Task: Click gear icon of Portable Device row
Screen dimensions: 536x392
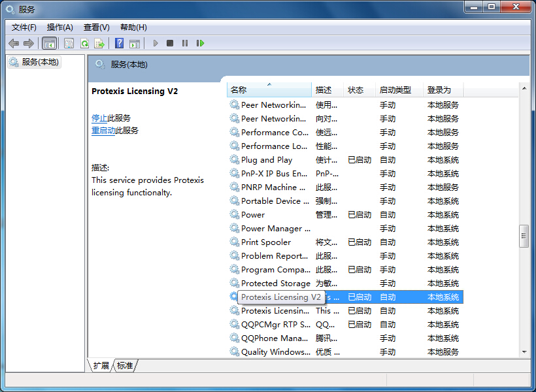Action: point(234,201)
